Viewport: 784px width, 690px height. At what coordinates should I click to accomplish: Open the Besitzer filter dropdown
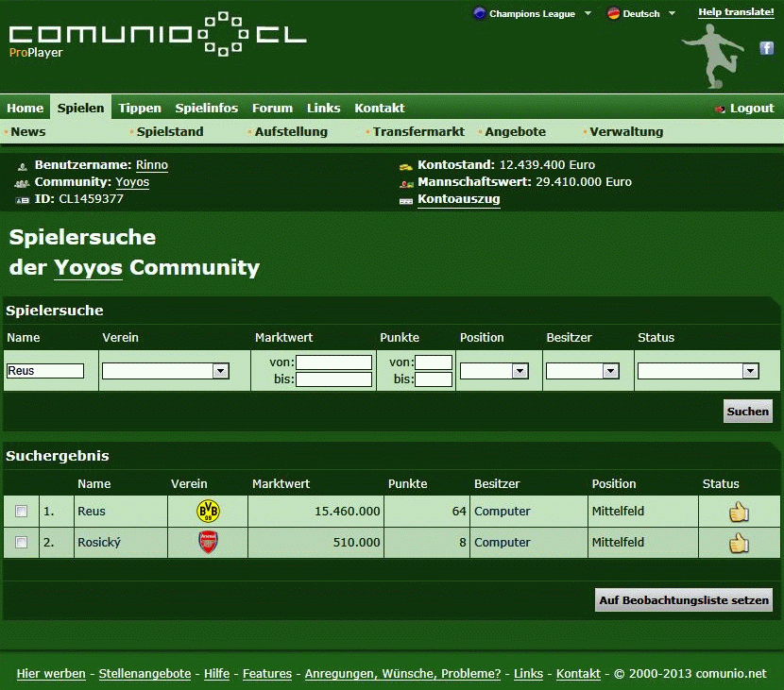(583, 372)
